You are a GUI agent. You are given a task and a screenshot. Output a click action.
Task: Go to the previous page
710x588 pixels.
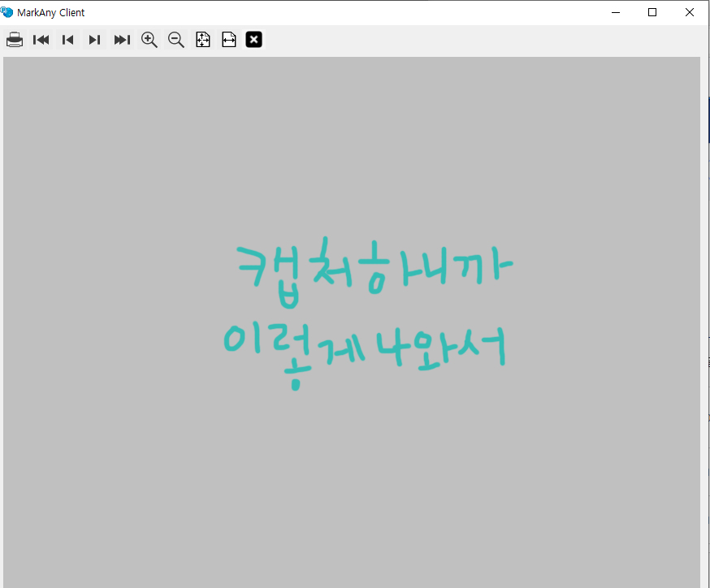(68, 40)
